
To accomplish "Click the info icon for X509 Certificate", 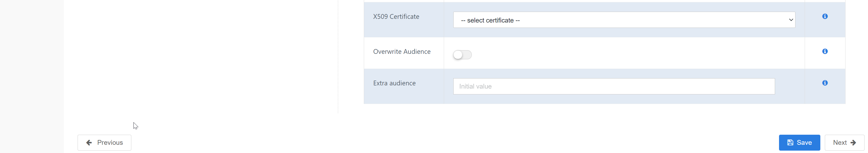I will point(825,16).
